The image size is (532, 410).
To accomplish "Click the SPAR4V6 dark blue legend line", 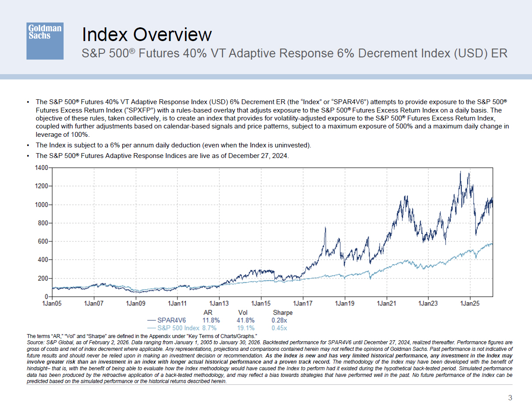I will pos(151,320).
